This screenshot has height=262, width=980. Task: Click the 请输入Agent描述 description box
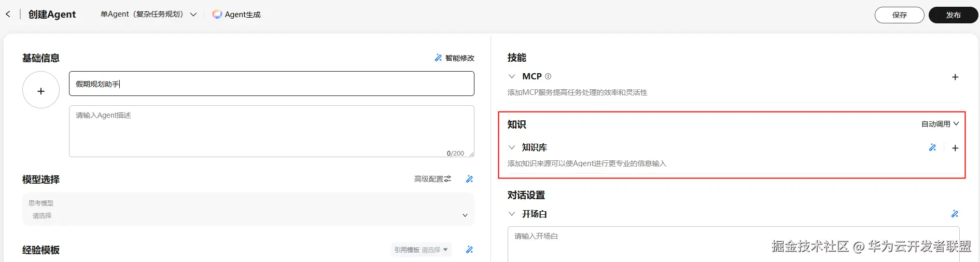coord(272,131)
